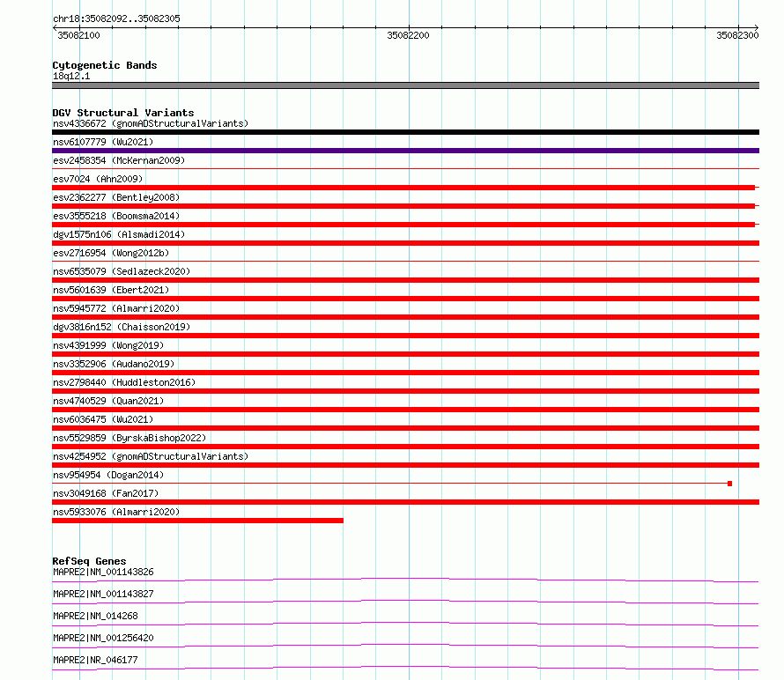Open variant esv2458354 (McKernan2009)
The width and height of the screenshot is (784, 680).
coord(119,160)
